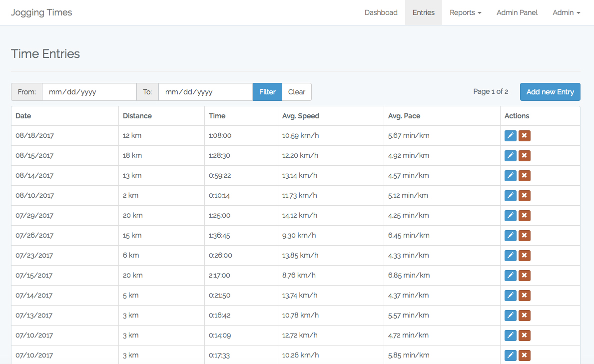Clear the date filter
594x364 pixels.
(x=297, y=92)
